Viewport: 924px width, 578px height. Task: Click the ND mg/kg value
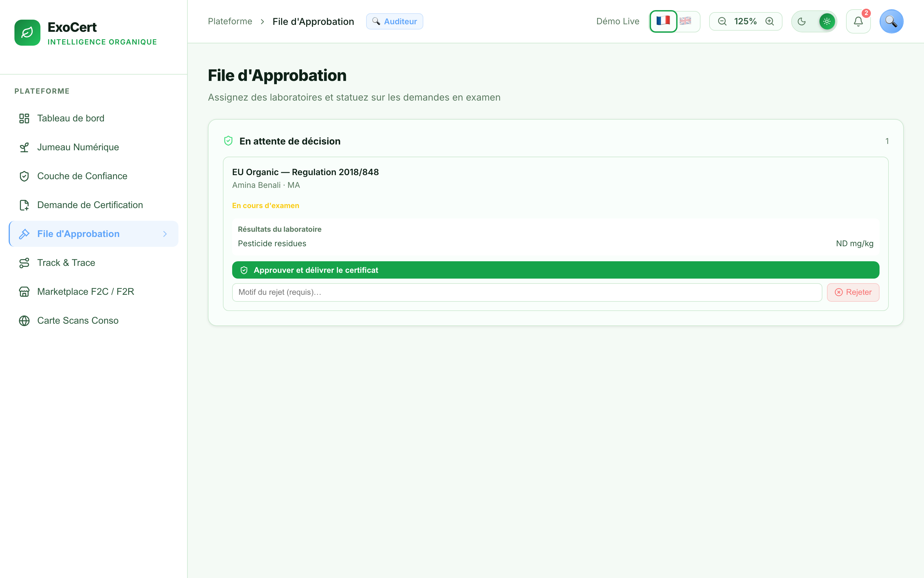point(854,244)
